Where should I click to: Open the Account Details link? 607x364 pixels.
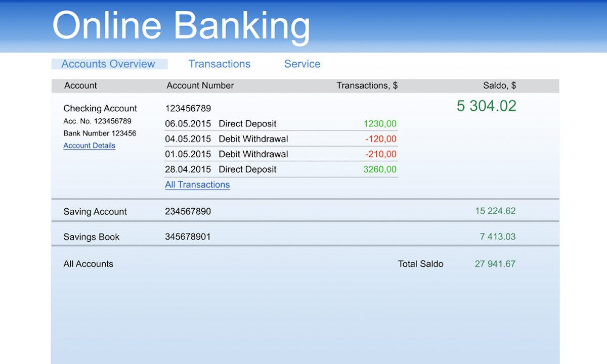click(89, 146)
